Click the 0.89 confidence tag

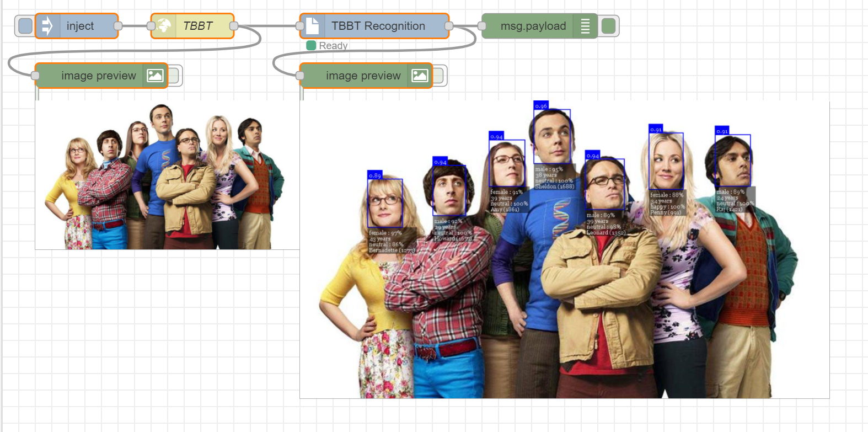point(374,175)
